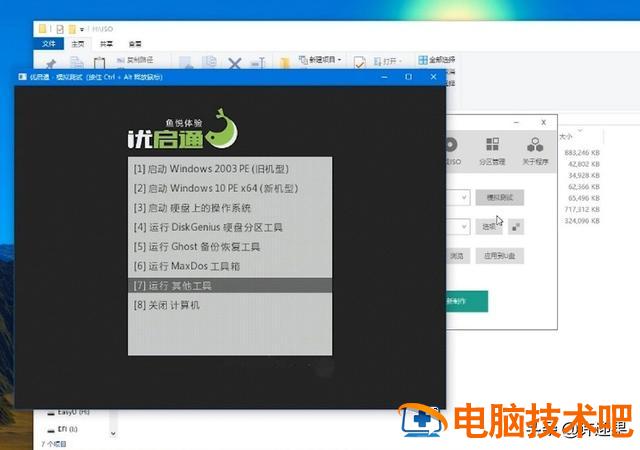The image size is (640, 450).
Task: Choose option 8 shut down computer
Action: (x=230, y=305)
